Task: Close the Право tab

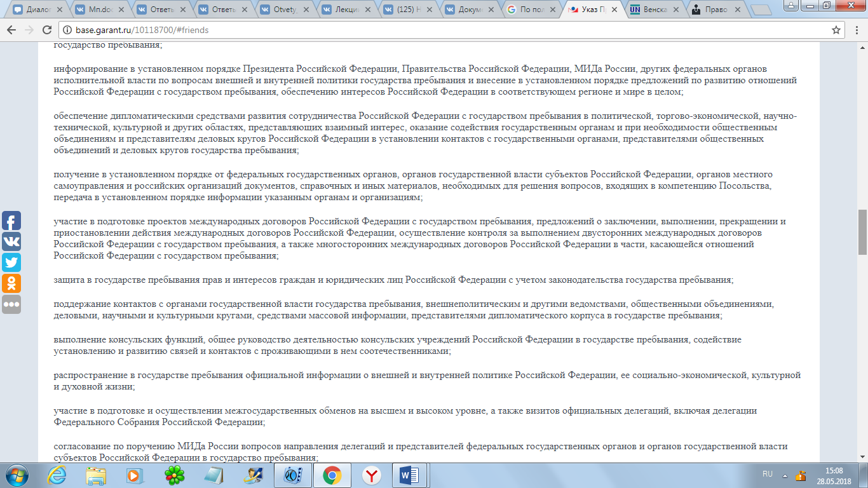Action: click(x=739, y=10)
